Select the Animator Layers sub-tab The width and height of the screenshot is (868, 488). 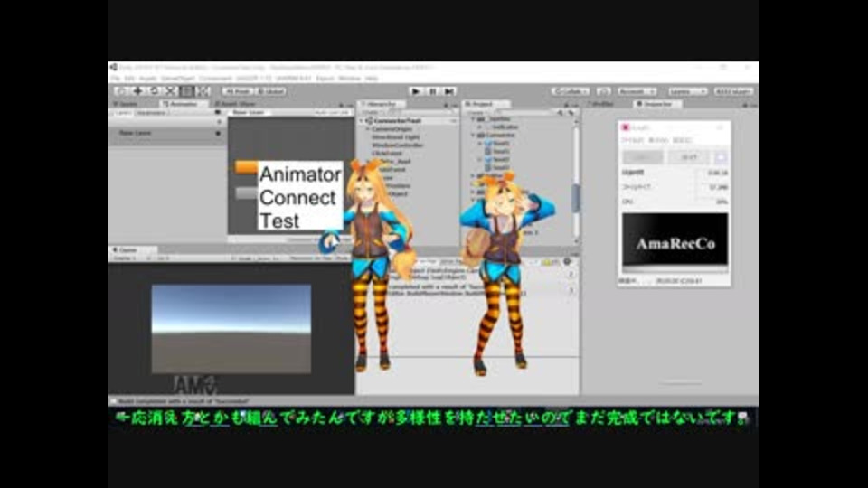[x=122, y=113]
